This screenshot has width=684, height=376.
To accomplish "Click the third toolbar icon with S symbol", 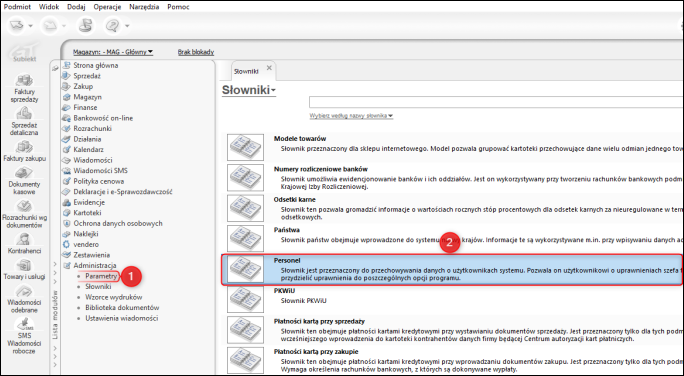I will [x=86, y=26].
